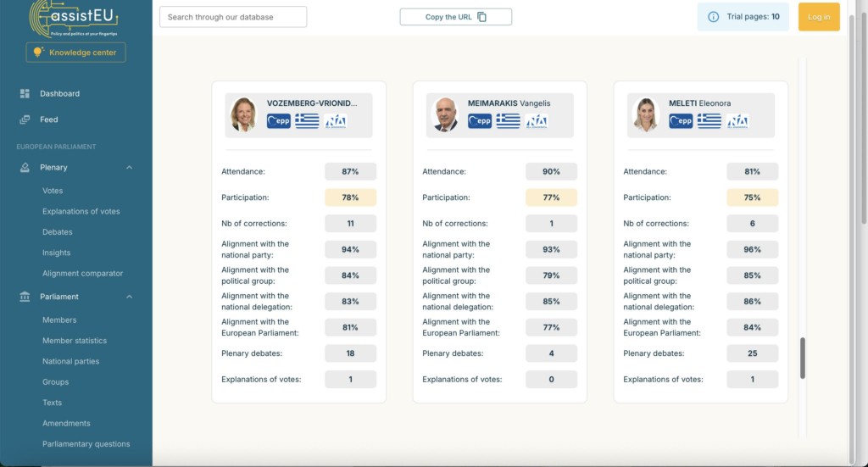Open MEIMARAKIS Vangelis profile name

[509, 103]
